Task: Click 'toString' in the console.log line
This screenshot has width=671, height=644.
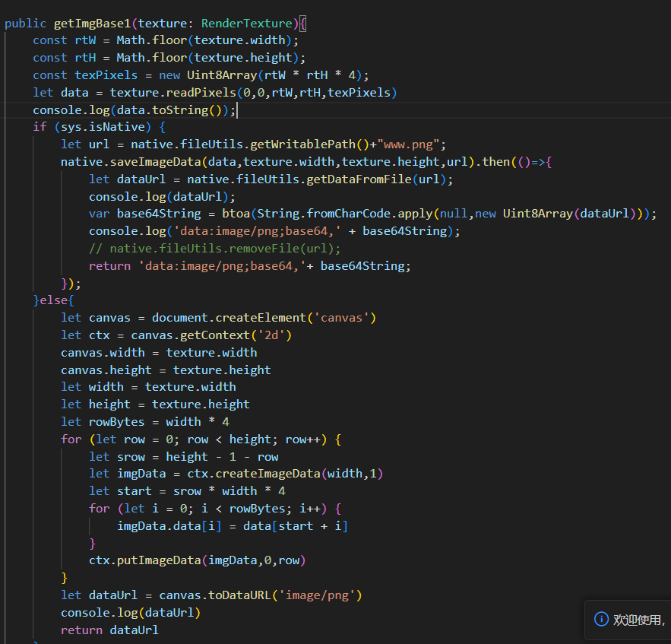Action: pyautogui.click(x=180, y=110)
